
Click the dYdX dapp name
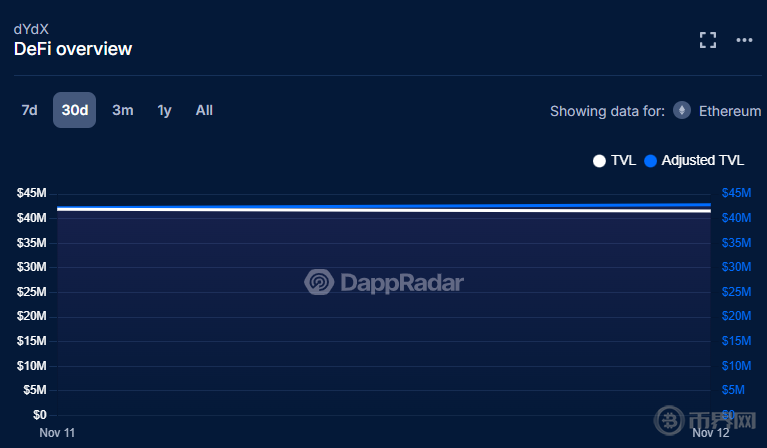(x=31, y=29)
